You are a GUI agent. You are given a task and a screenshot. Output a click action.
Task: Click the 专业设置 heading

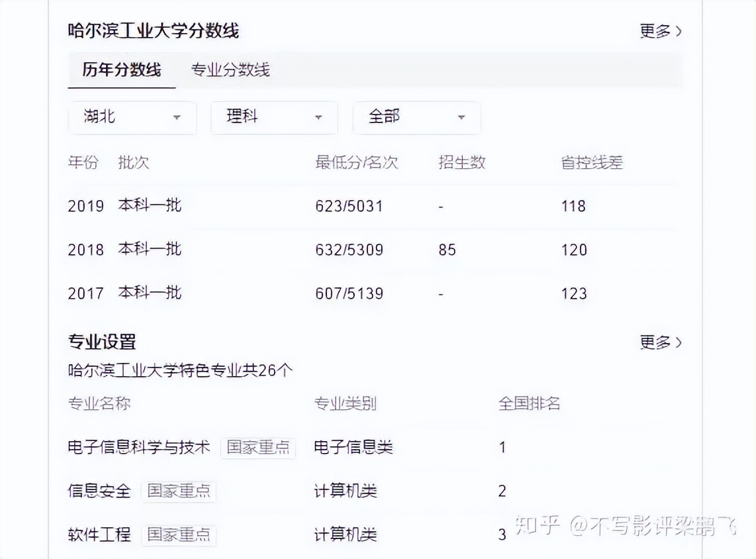tap(102, 342)
